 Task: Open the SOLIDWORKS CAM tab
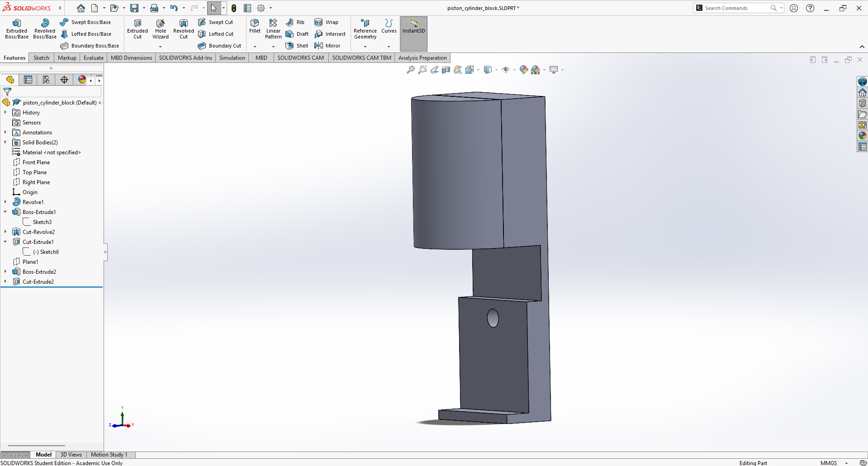tap(301, 58)
